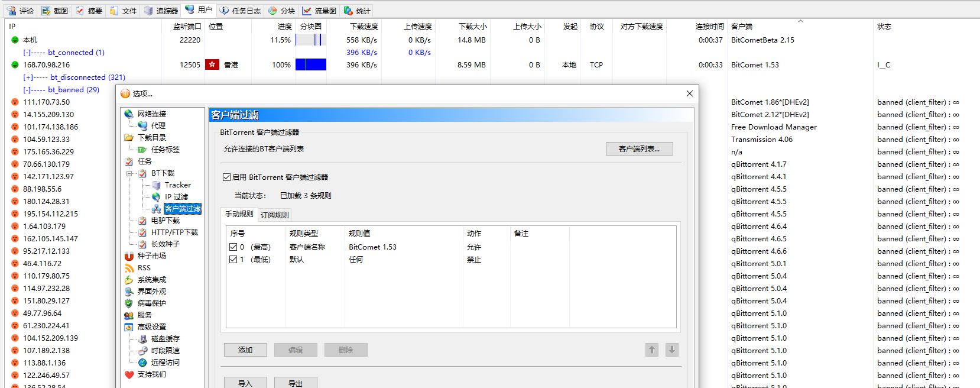Select 任务标签 in options tree
980x388 pixels.
click(x=166, y=150)
